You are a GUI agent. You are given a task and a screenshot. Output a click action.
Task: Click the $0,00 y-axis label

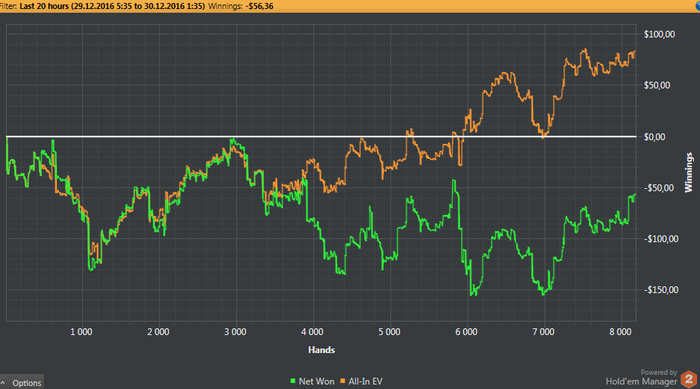click(654, 137)
